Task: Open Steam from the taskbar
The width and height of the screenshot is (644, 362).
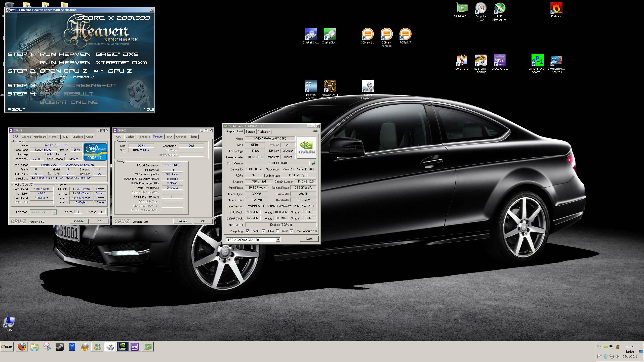Action: [x=60, y=347]
